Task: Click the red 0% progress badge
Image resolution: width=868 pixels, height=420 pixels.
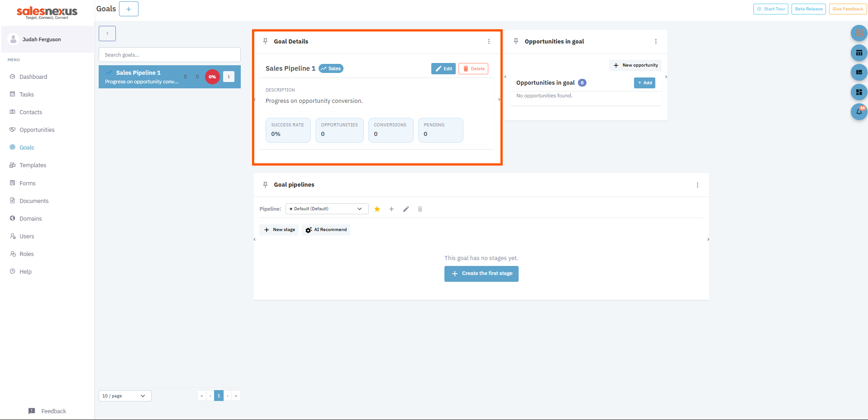Action: tap(212, 77)
